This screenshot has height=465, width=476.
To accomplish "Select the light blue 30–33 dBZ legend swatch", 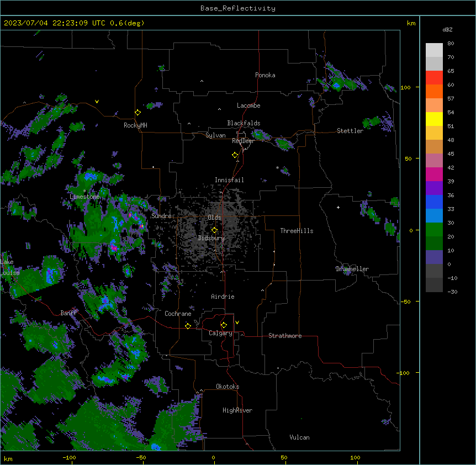I will 434,216.
